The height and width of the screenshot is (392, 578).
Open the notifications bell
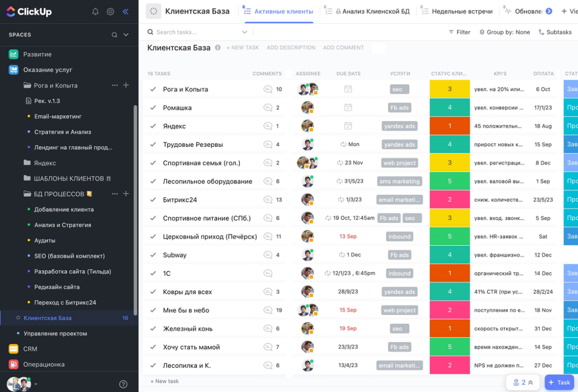(95, 12)
